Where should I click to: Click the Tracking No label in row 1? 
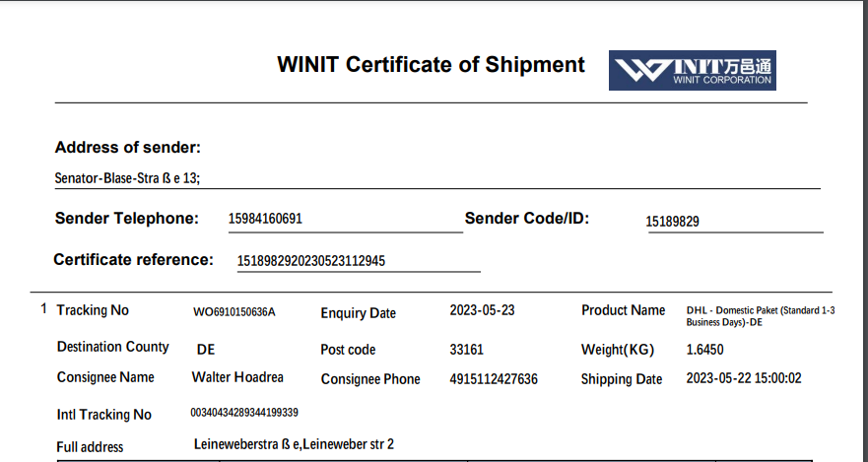(x=93, y=310)
